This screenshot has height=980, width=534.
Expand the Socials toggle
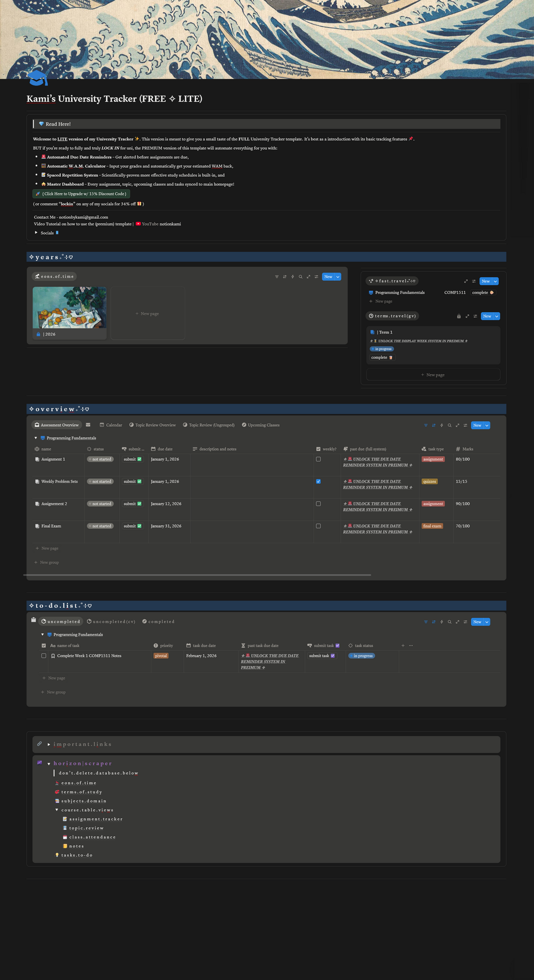(37, 233)
